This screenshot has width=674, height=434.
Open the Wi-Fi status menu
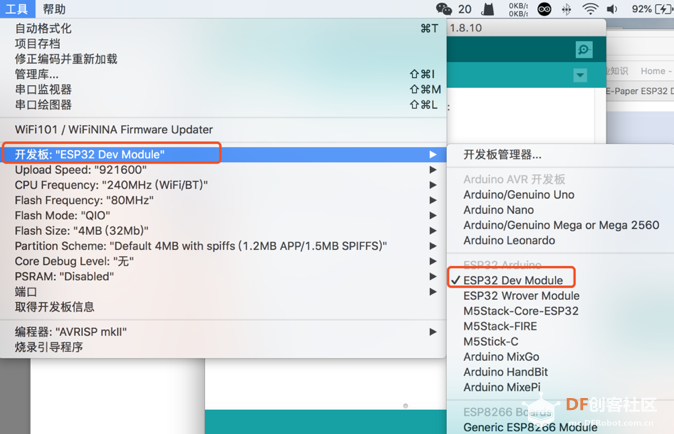point(590,9)
